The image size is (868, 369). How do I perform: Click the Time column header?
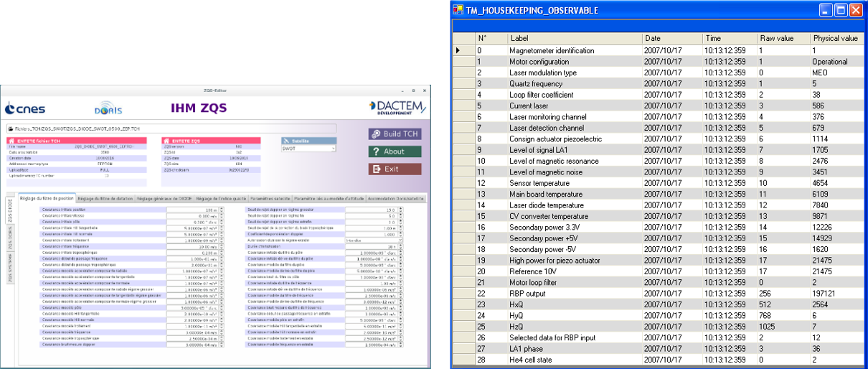coord(729,38)
